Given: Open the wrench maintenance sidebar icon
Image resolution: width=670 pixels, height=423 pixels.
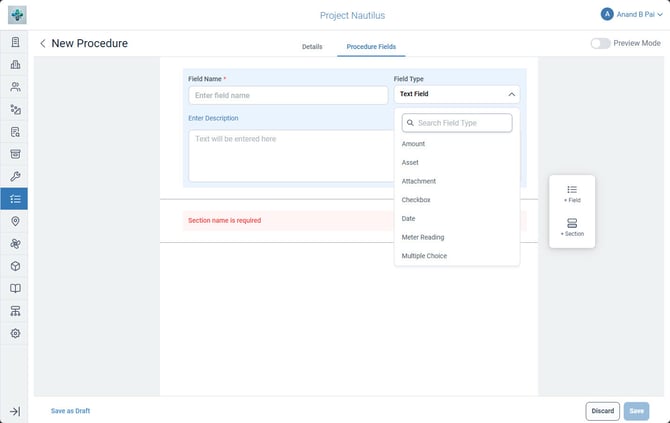Looking at the screenshot, I should [15, 176].
